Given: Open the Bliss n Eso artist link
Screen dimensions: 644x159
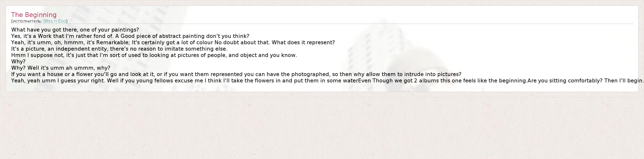Looking at the screenshot, I should (x=55, y=21).
